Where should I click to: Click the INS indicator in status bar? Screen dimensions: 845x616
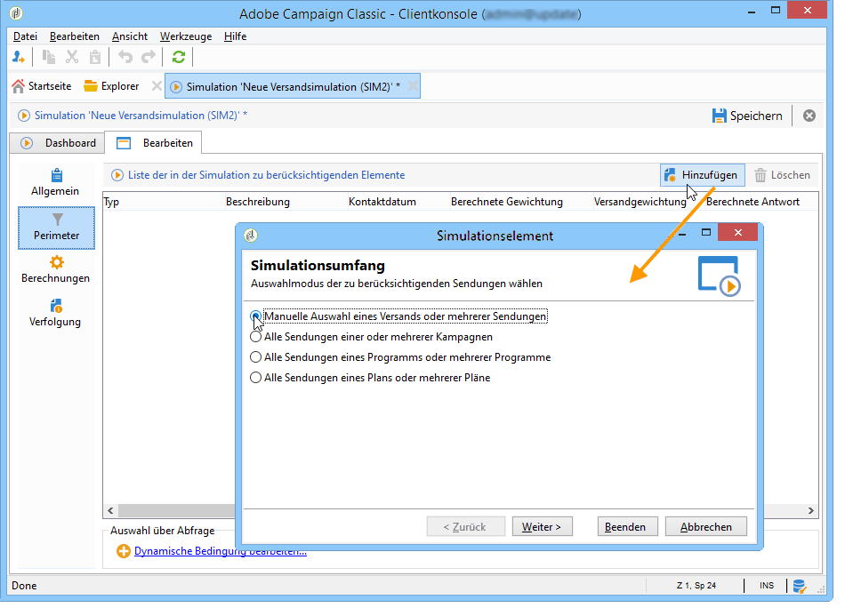point(767,586)
